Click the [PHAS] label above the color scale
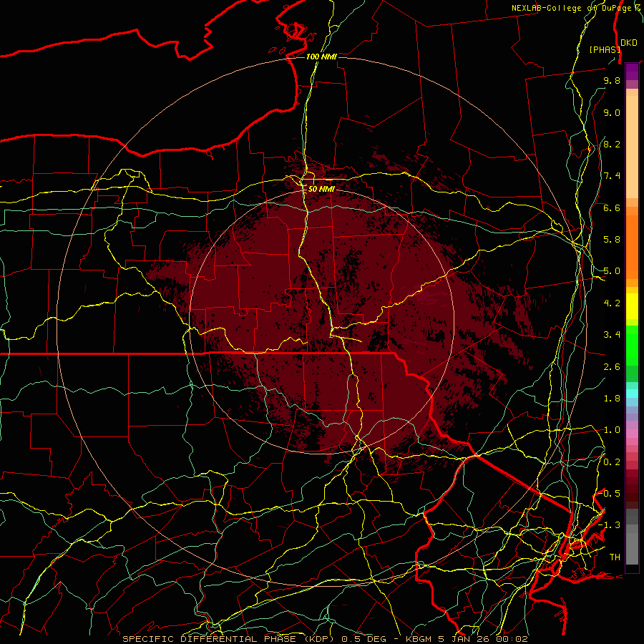Image resolution: width=644 pixels, height=644 pixels. coord(605,49)
